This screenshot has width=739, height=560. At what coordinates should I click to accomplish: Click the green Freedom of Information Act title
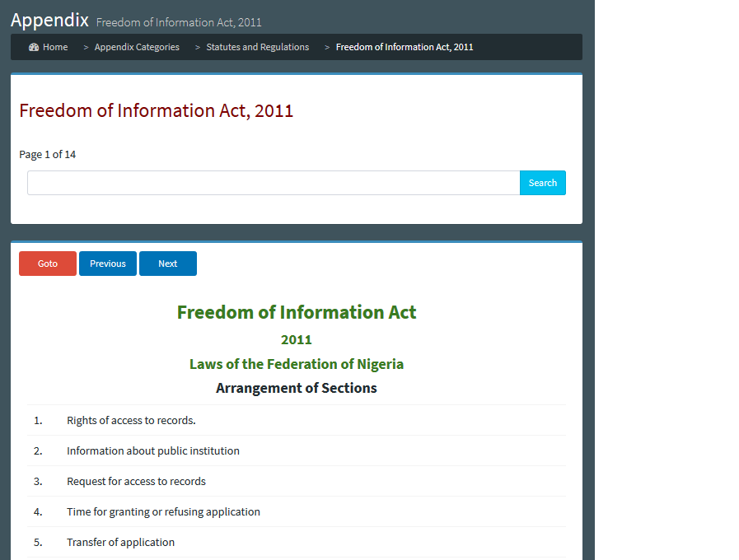pos(297,312)
